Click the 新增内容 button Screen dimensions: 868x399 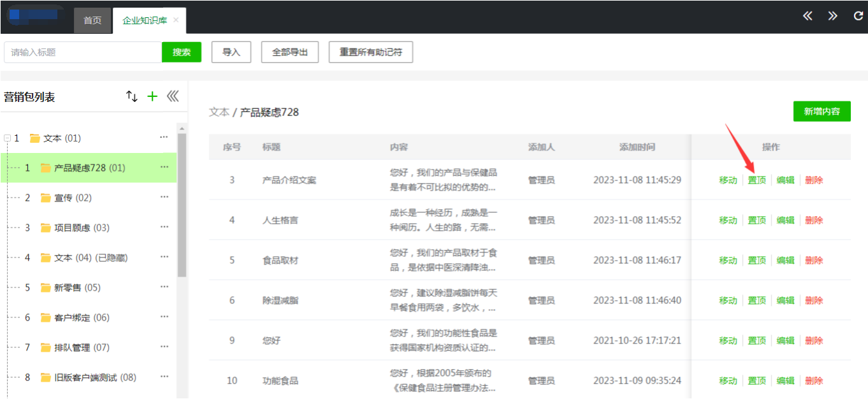pyautogui.click(x=821, y=112)
